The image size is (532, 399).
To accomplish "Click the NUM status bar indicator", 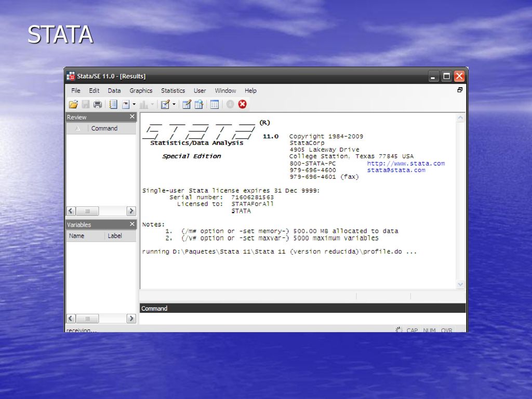I will tap(429, 330).
